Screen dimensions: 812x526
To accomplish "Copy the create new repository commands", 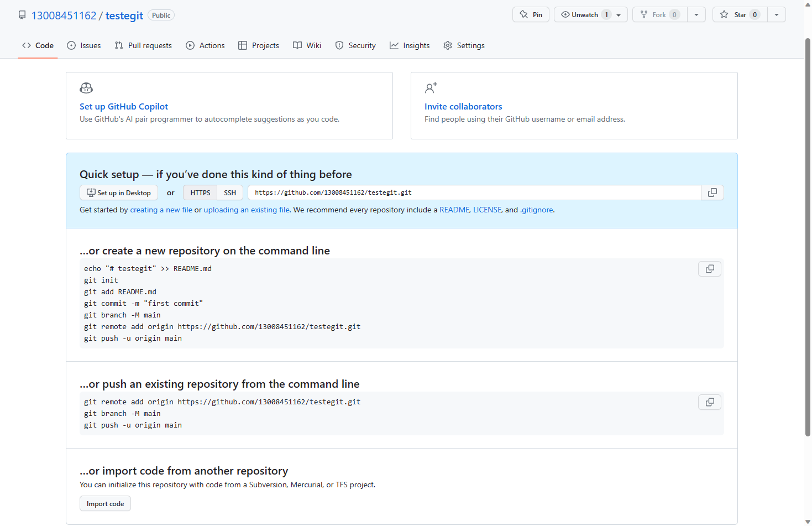I will coord(710,269).
